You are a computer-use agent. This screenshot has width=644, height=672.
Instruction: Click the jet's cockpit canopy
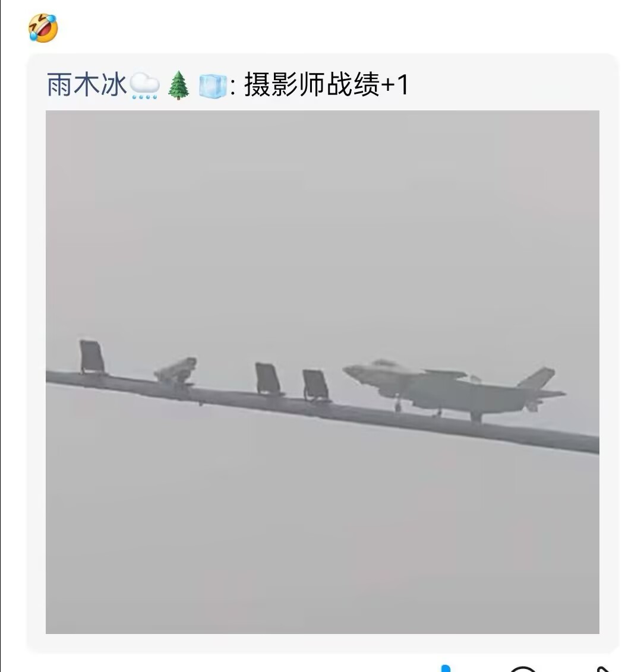click(x=384, y=363)
